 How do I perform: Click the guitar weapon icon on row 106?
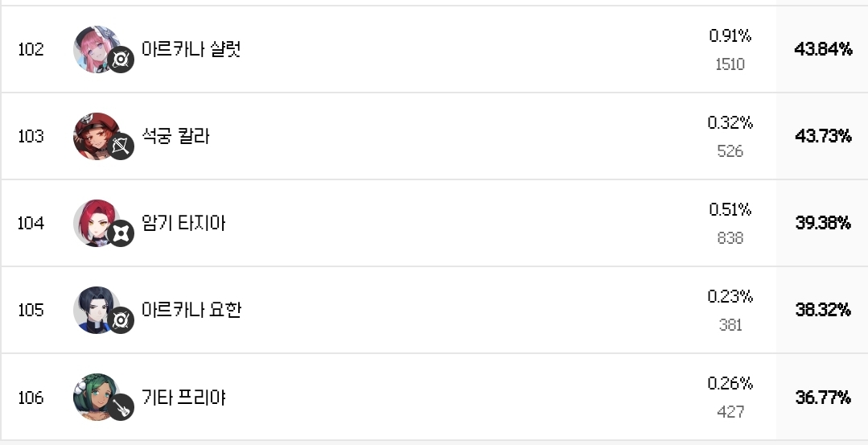click(121, 407)
